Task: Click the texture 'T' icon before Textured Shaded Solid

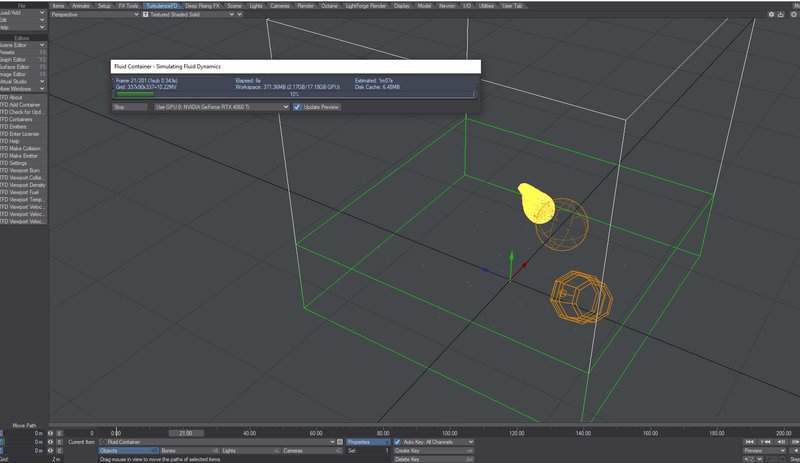Action: pos(145,15)
